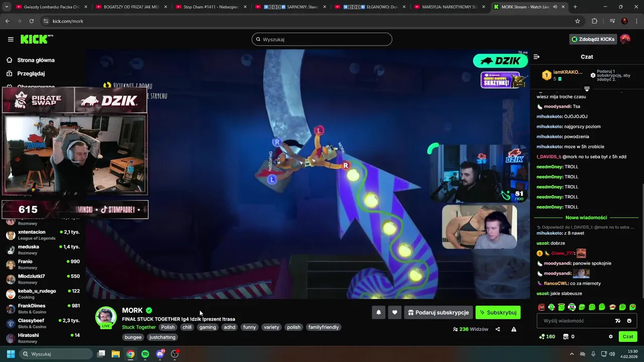The image size is (644, 362).
Task: Expand the gift leaderboard chevron
Action: [587, 89]
